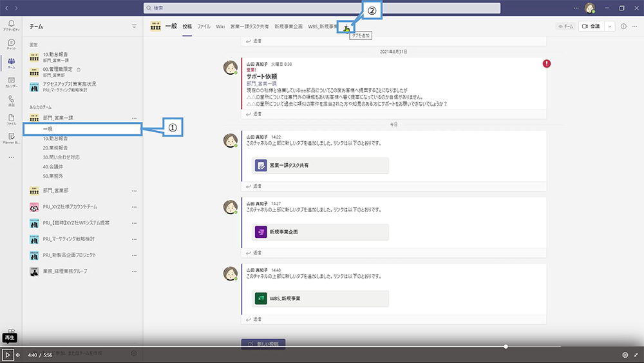Reply to the サポート依頼 post

coord(253,114)
